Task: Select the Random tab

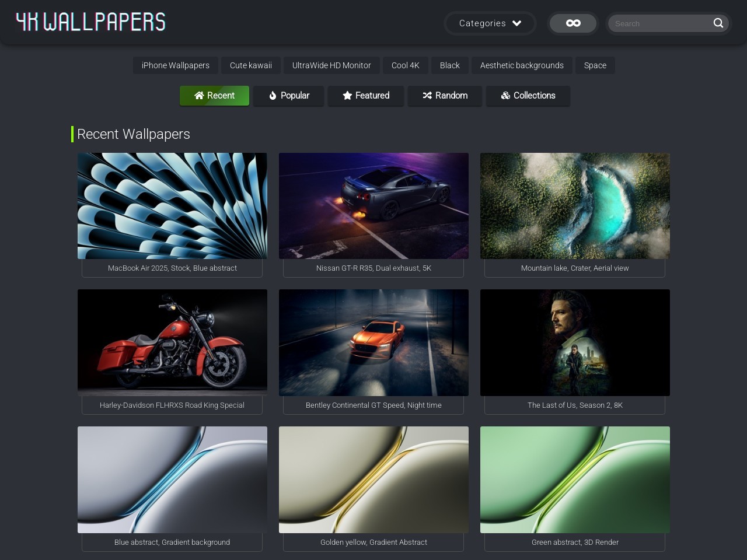Action: 445,96
